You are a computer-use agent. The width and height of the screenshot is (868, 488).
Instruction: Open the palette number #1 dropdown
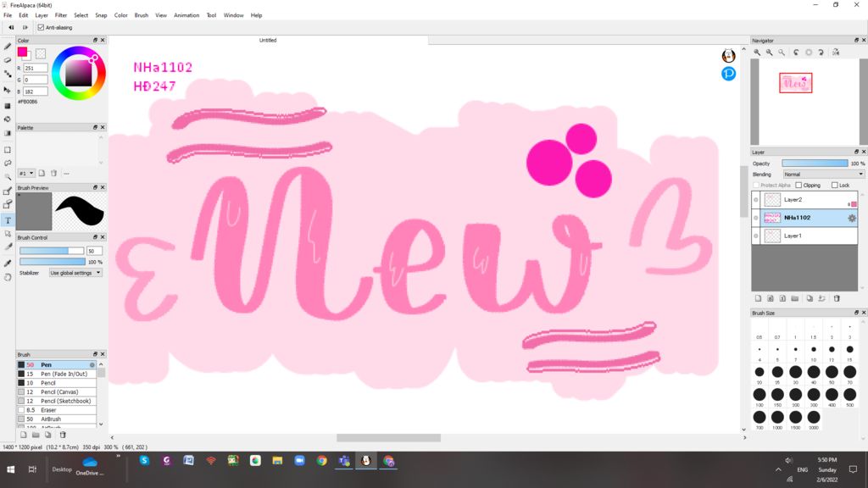(x=26, y=173)
